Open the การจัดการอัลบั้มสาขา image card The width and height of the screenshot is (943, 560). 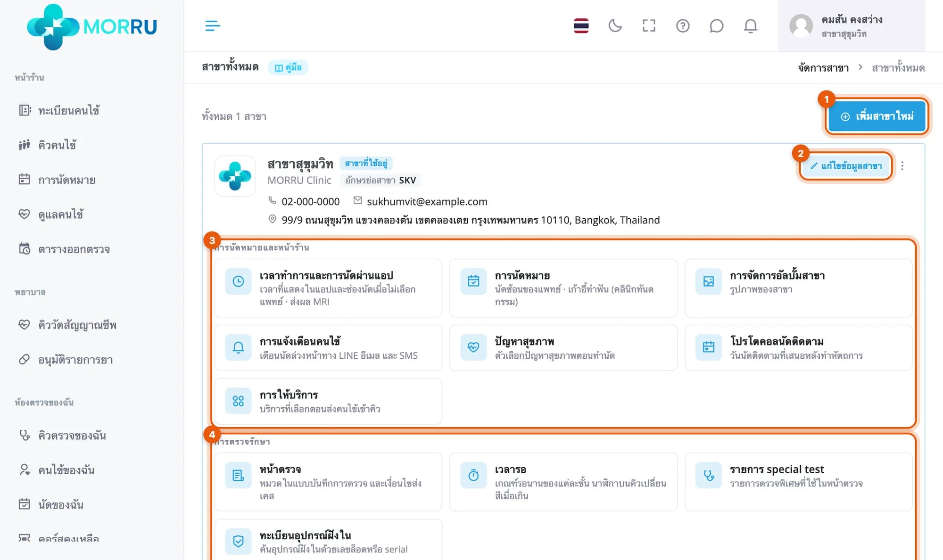click(x=798, y=288)
